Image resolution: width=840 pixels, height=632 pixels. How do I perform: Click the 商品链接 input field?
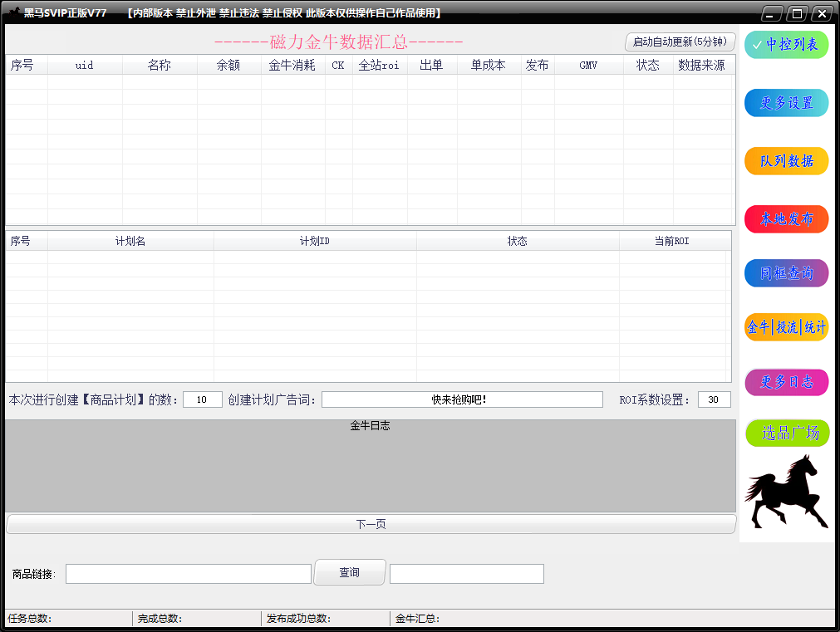coord(189,573)
